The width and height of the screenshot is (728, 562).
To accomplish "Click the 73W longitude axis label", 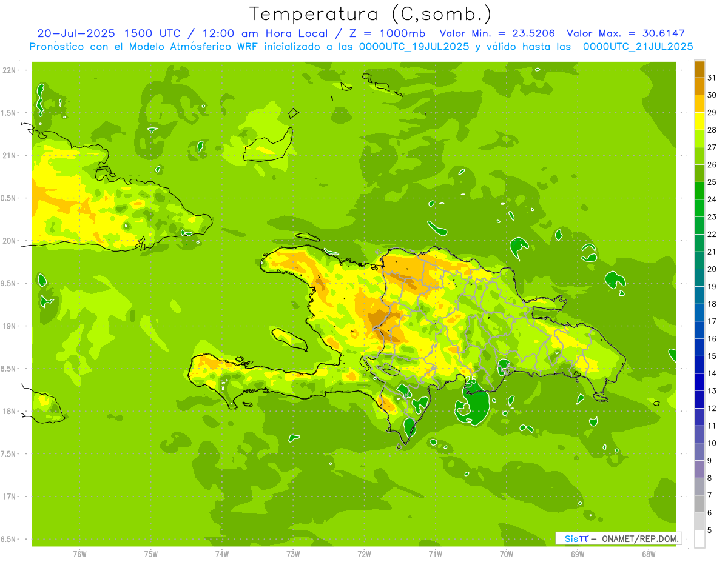I will click(293, 554).
